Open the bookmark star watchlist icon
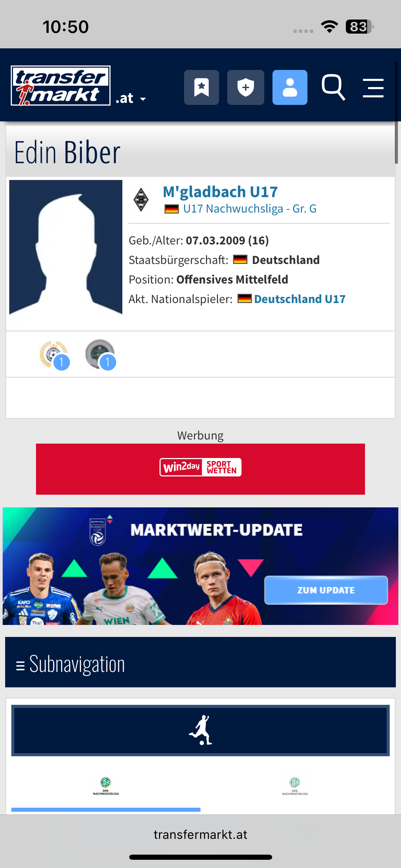 pyautogui.click(x=202, y=87)
